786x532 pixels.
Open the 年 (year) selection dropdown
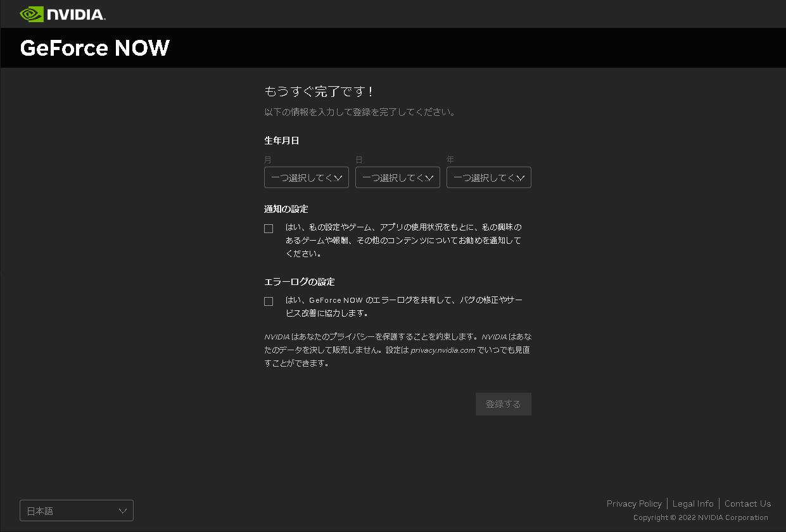(x=488, y=177)
